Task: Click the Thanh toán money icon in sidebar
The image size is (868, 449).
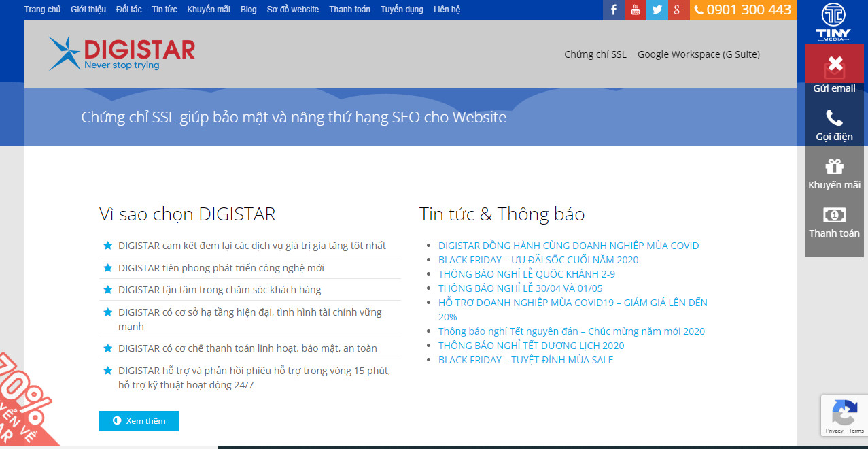Action: 833,214
